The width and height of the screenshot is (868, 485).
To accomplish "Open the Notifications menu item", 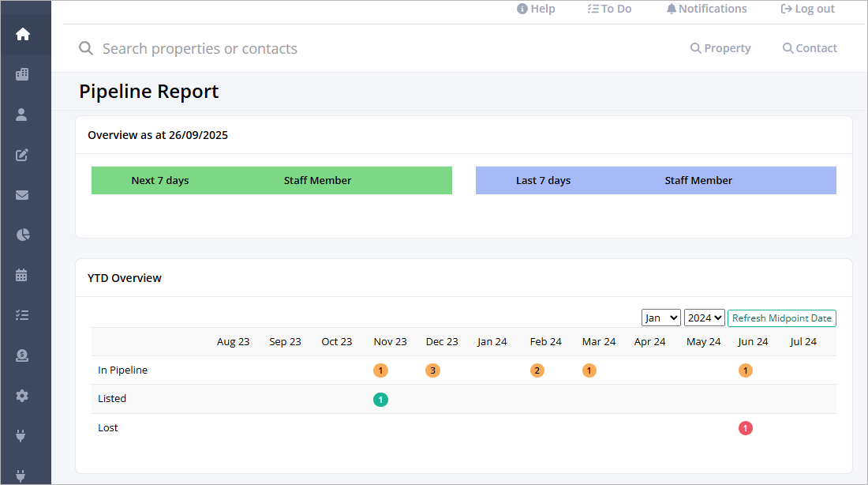I will [x=706, y=9].
